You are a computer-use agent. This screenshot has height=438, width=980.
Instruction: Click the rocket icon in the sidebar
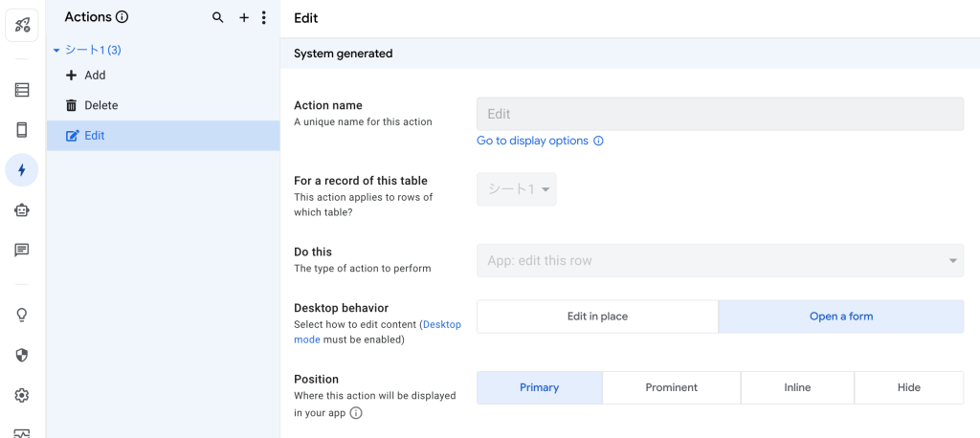click(22, 25)
